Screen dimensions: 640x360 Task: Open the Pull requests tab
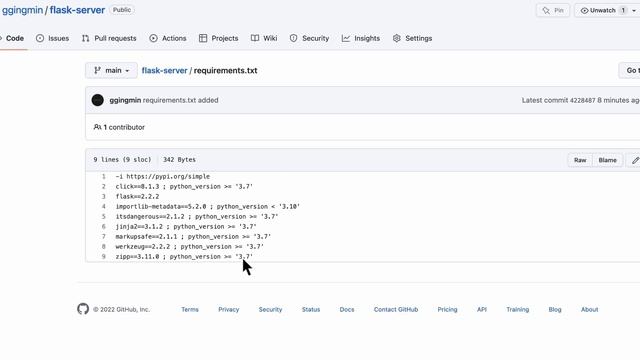[109, 38]
